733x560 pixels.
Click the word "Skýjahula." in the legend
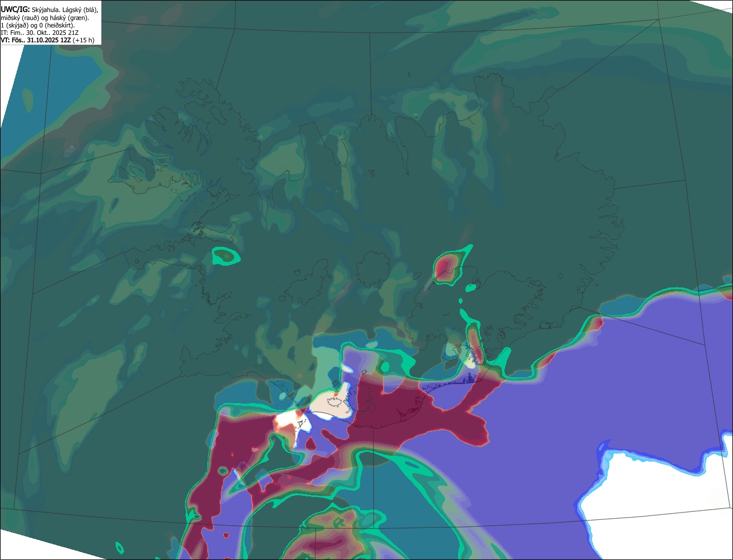click(46, 10)
